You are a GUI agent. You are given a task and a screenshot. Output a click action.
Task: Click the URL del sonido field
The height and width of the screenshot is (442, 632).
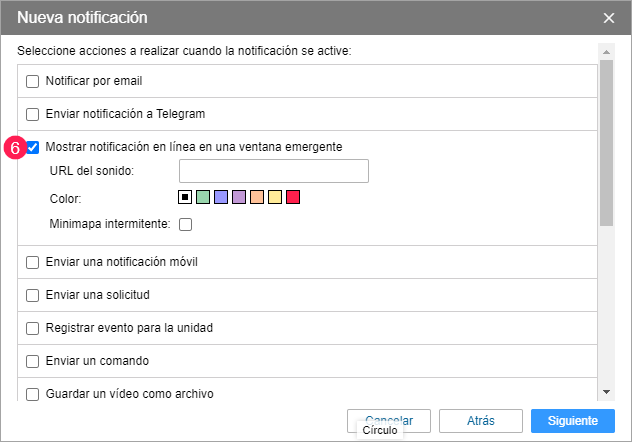(273, 171)
